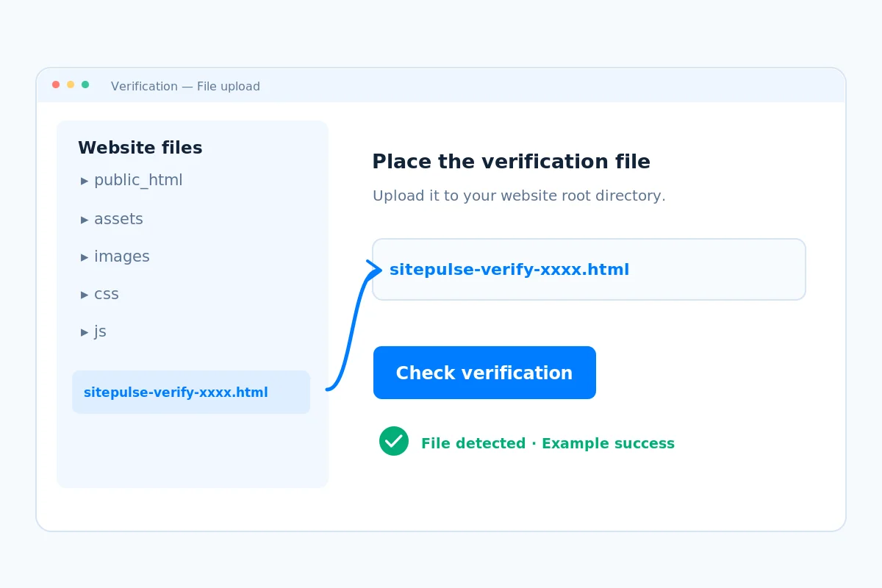This screenshot has width=882, height=588.
Task: Click the red close window dot
Action: pyautogui.click(x=56, y=85)
